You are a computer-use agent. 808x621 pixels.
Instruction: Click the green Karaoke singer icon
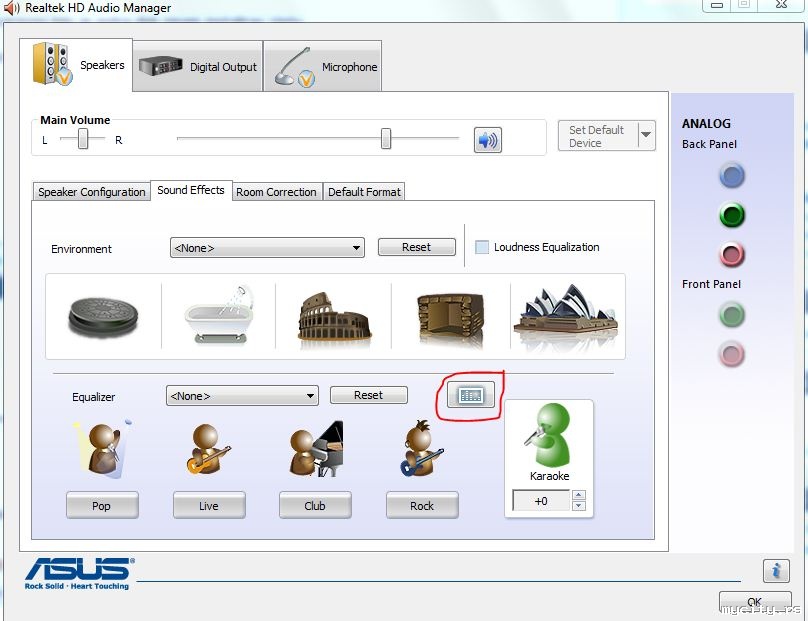coord(549,435)
